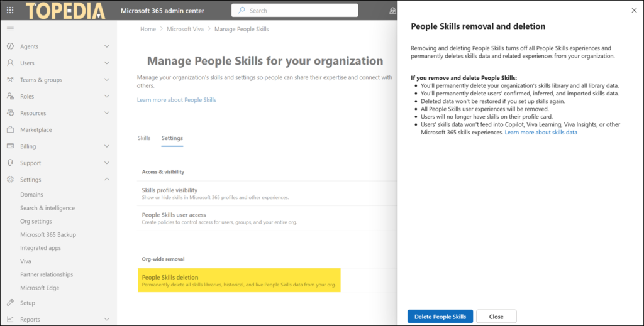Collapse the Settings section chevron
The image size is (644, 326).
pyautogui.click(x=107, y=179)
